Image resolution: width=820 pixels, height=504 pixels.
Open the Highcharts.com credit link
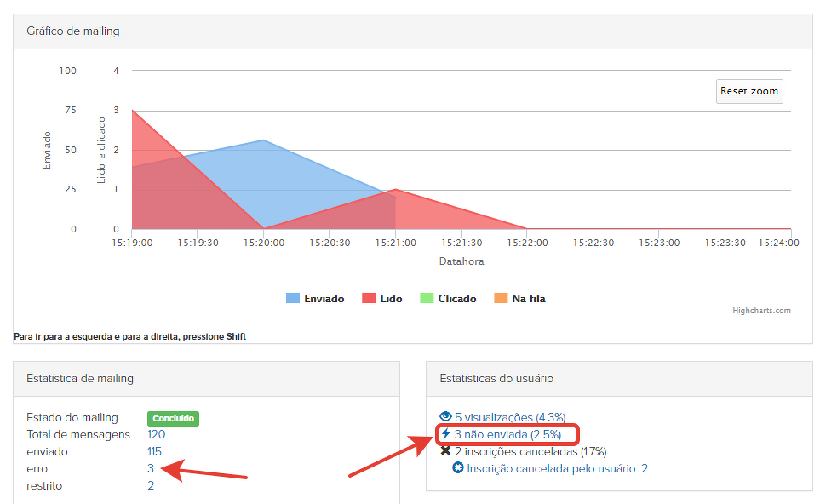coord(761,311)
